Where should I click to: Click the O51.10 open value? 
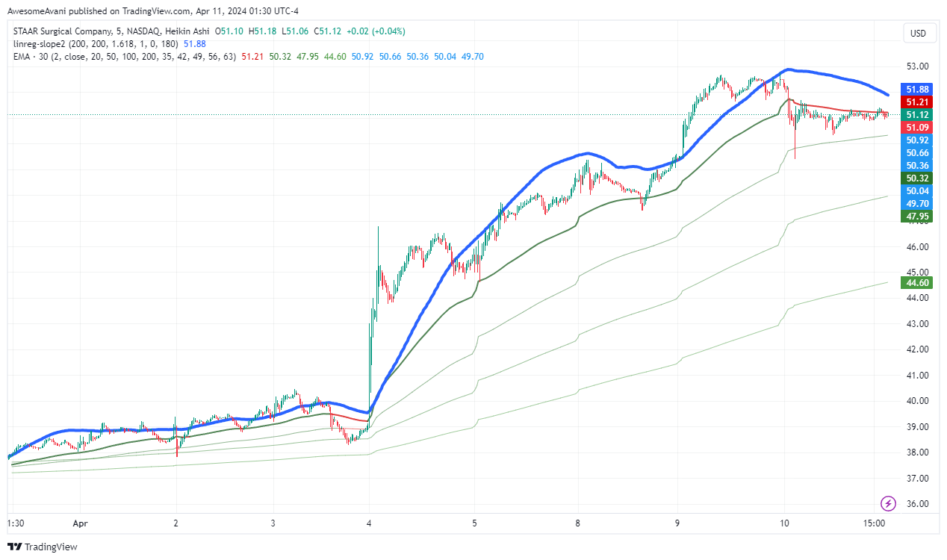tap(229, 31)
